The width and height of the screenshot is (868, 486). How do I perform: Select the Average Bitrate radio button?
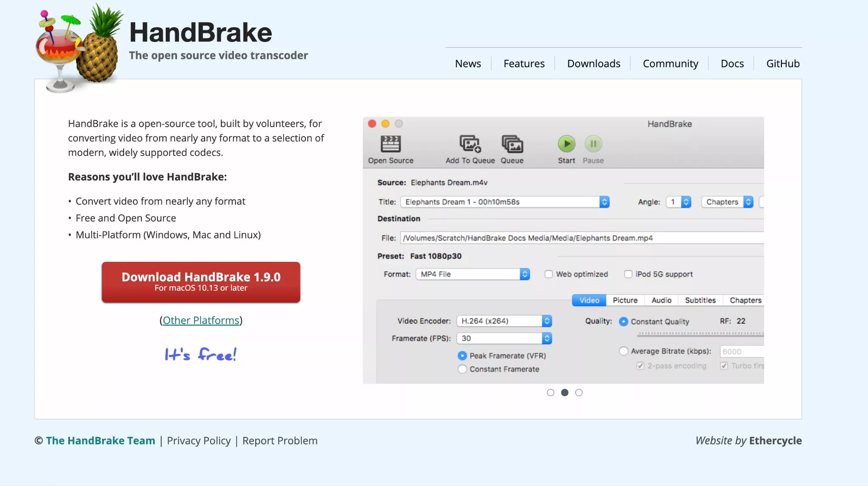(623, 351)
